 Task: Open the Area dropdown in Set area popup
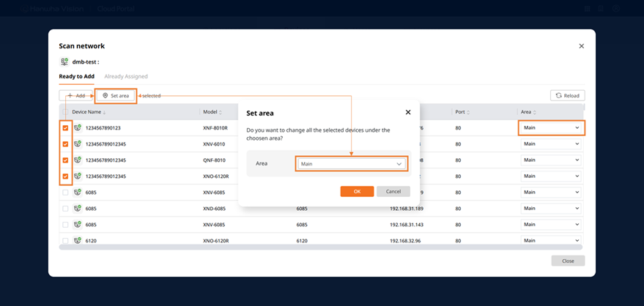coord(352,164)
